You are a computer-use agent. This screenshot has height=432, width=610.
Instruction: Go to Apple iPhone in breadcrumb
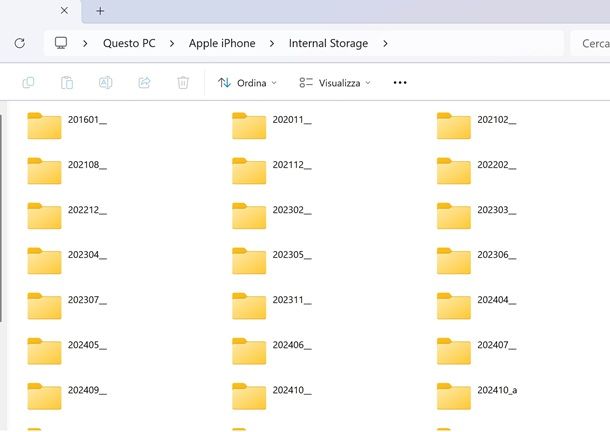click(x=222, y=43)
